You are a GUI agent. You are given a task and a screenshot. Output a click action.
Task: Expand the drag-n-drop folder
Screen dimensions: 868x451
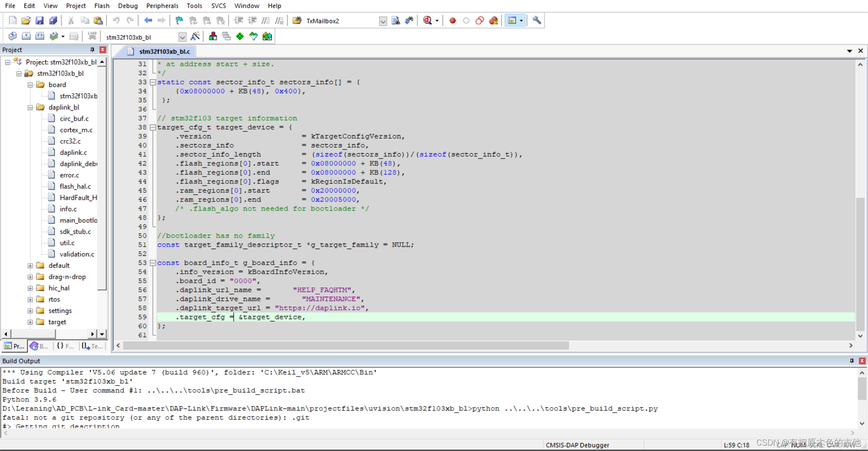click(x=30, y=277)
